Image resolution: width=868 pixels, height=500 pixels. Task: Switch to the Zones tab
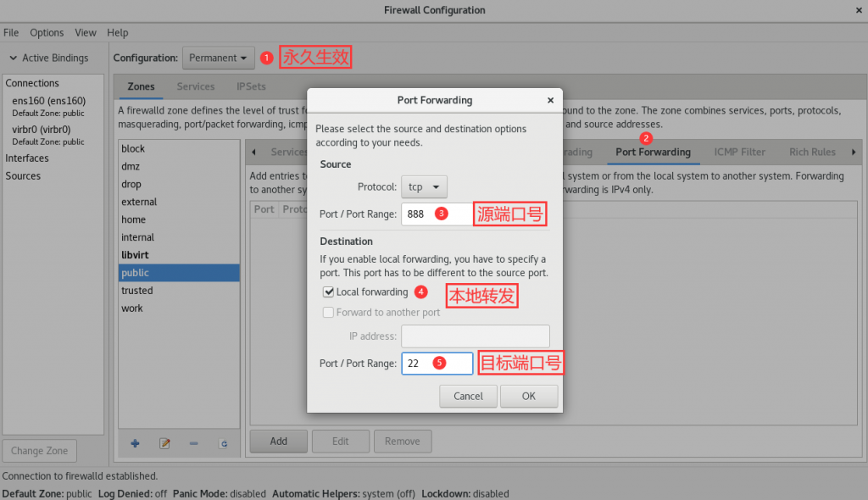coord(142,86)
